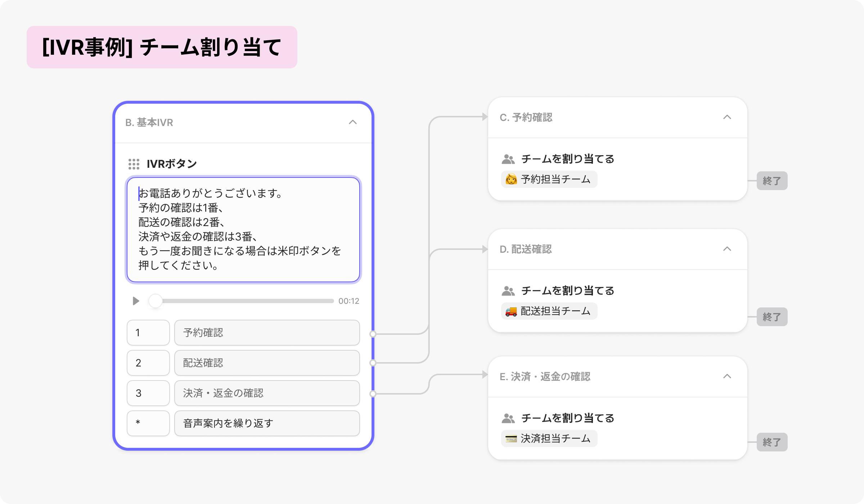Image resolution: width=864 pixels, height=504 pixels.
Task: Click people icon in D. 配送確認 node
Action: [508, 291]
